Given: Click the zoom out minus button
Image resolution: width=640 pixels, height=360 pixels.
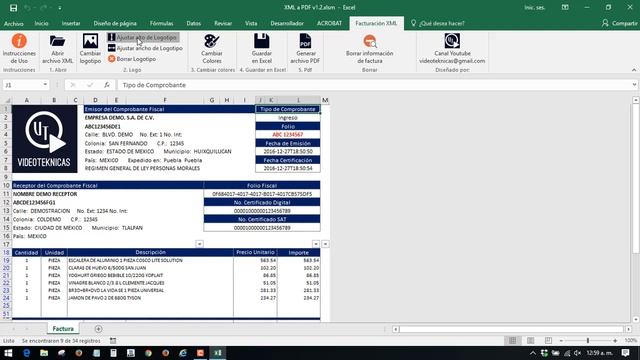Looking at the screenshot, I should (x=562, y=340).
